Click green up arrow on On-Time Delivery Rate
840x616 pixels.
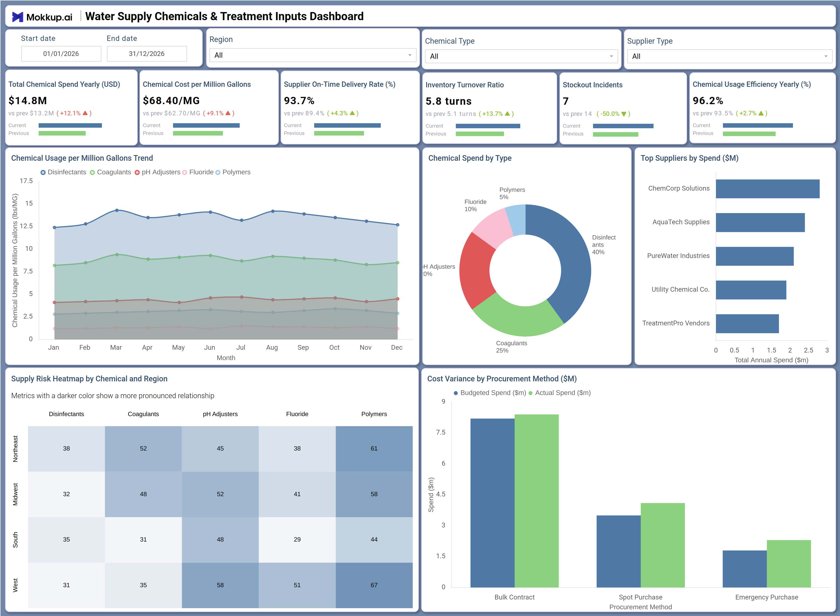tap(352, 113)
